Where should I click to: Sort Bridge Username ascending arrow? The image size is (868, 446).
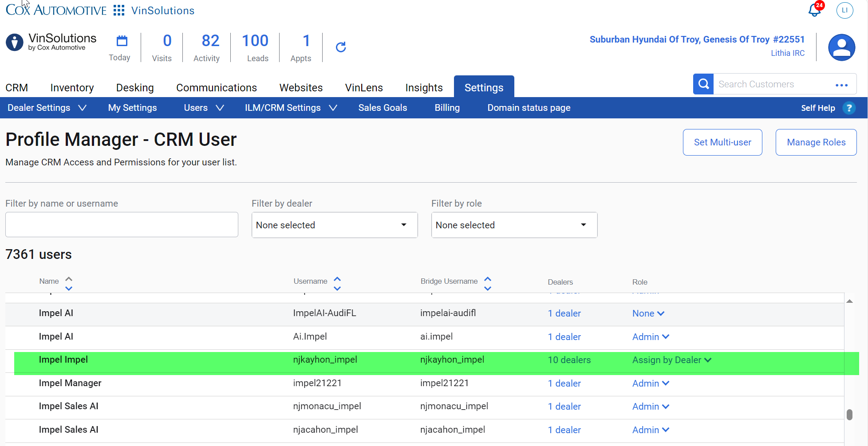pyautogui.click(x=488, y=279)
